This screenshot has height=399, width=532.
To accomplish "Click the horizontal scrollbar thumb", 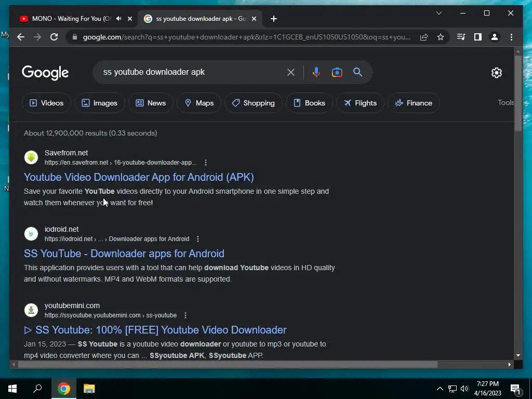I will [228, 364].
